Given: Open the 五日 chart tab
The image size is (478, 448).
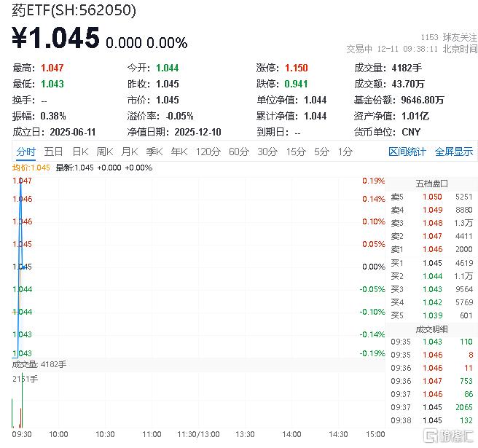Looking at the screenshot, I should (53, 152).
